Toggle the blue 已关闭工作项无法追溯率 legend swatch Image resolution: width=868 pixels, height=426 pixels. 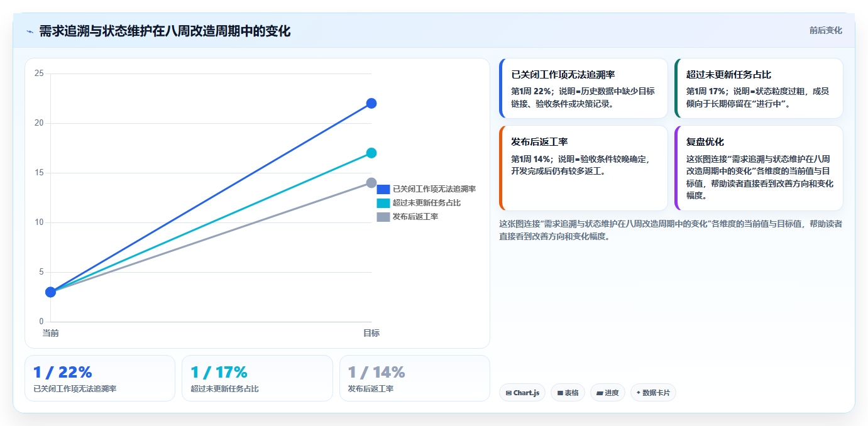(383, 189)
